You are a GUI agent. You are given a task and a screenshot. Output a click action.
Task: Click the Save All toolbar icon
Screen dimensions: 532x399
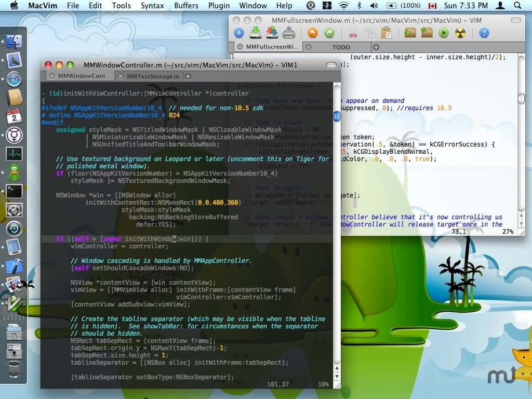point(272,33)
